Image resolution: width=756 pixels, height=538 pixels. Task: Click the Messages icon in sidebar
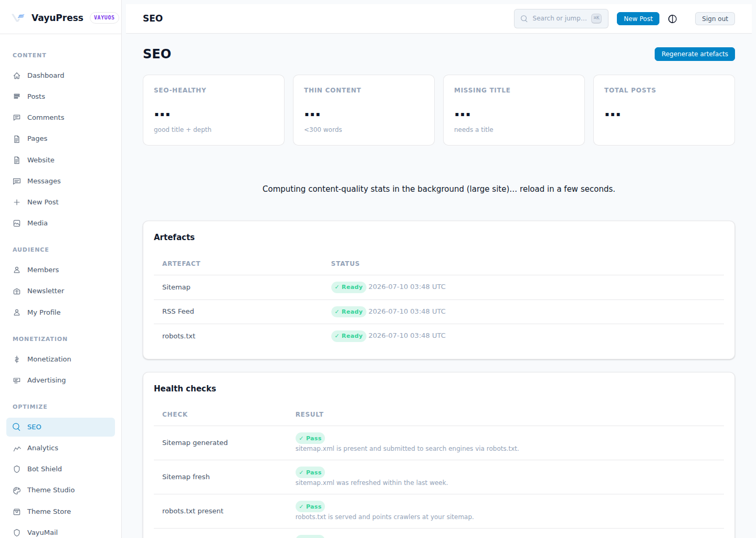[x=17, y=181]
